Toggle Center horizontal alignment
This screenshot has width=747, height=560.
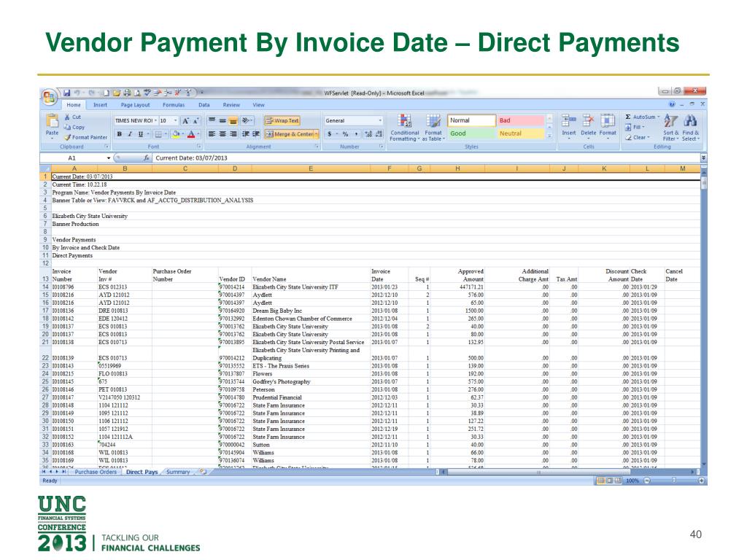click(222, 134)
